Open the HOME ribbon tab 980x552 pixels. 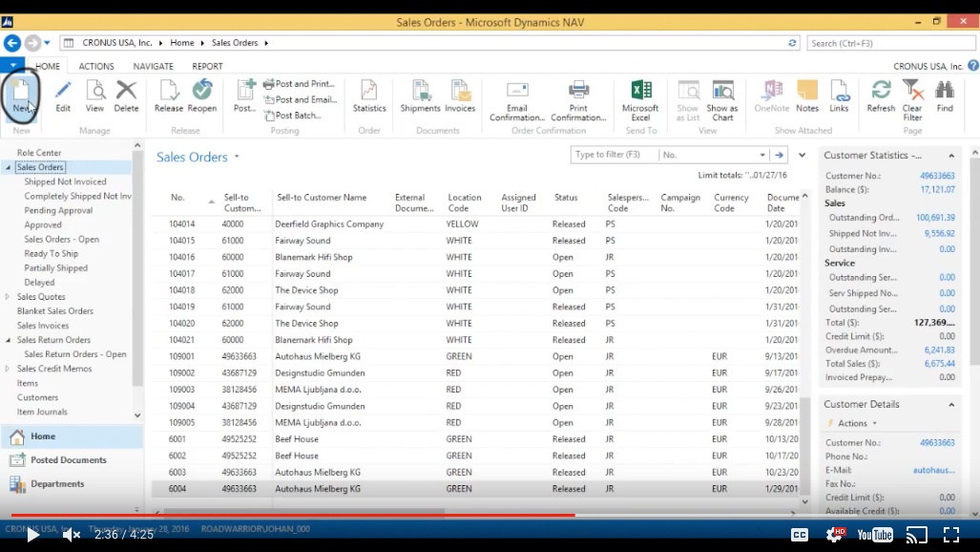(48, 66)
